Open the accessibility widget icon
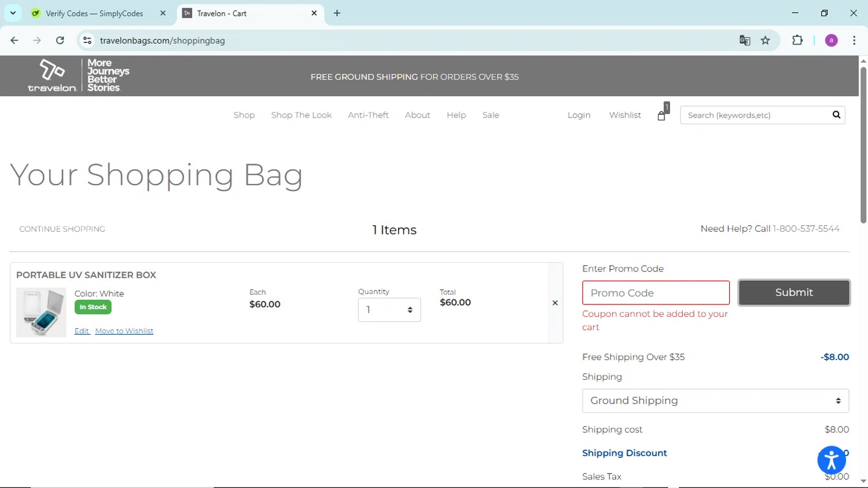 pos(832,460)
